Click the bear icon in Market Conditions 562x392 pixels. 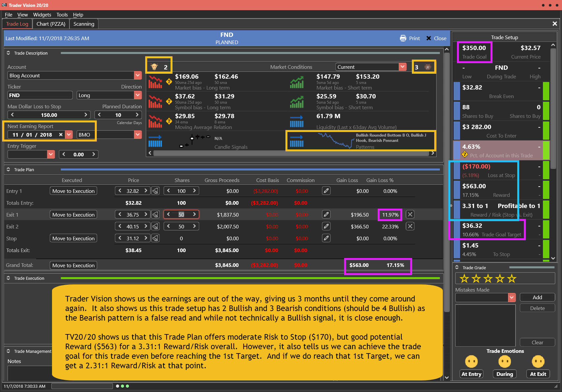tap(427, 67)
